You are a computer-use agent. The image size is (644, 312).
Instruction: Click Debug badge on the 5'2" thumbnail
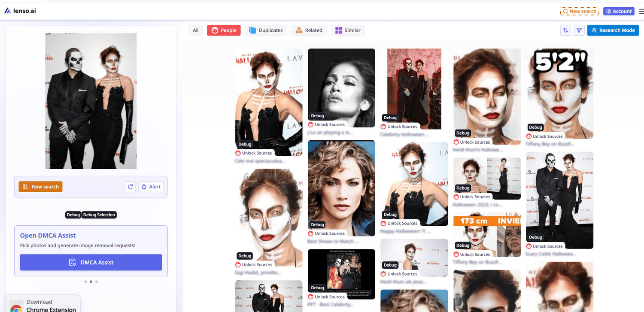click(535, 127)
